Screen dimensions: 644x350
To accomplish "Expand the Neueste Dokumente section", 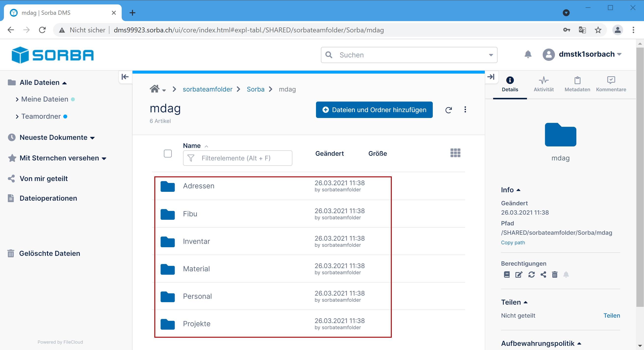I will [x=92, y=138].
